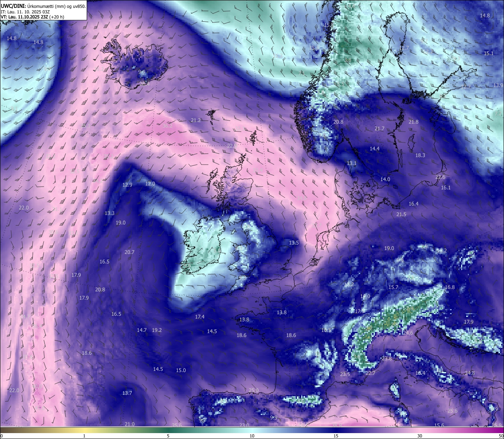Viewport: 504px width, 439px height.
Task: Click the 21.2 value south of Iceland
Action: tap(196, 120)
